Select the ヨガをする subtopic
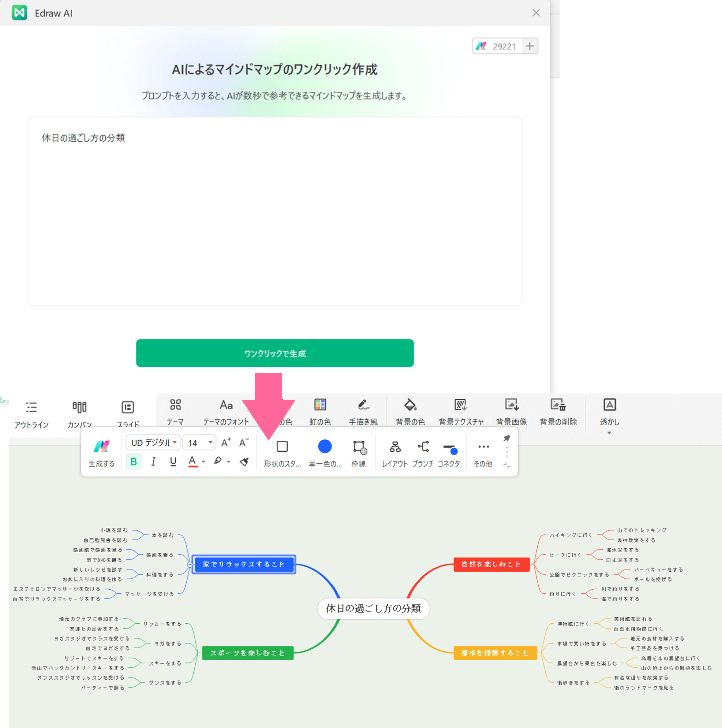The width and height of the screenshot is (722, 728). pyautogui.click(x=168, y=643)
